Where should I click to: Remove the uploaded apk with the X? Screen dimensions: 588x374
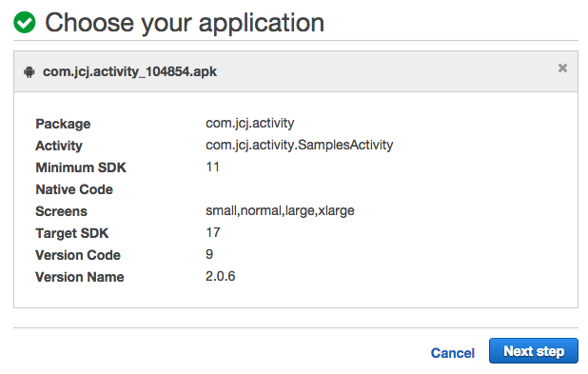tap(562, 68)
